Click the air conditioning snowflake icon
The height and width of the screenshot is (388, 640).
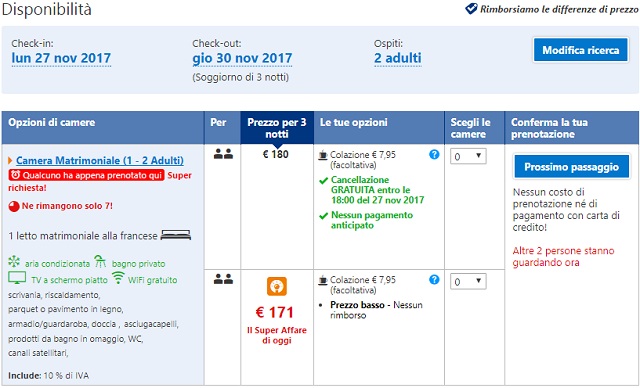(x=14, y=262)
